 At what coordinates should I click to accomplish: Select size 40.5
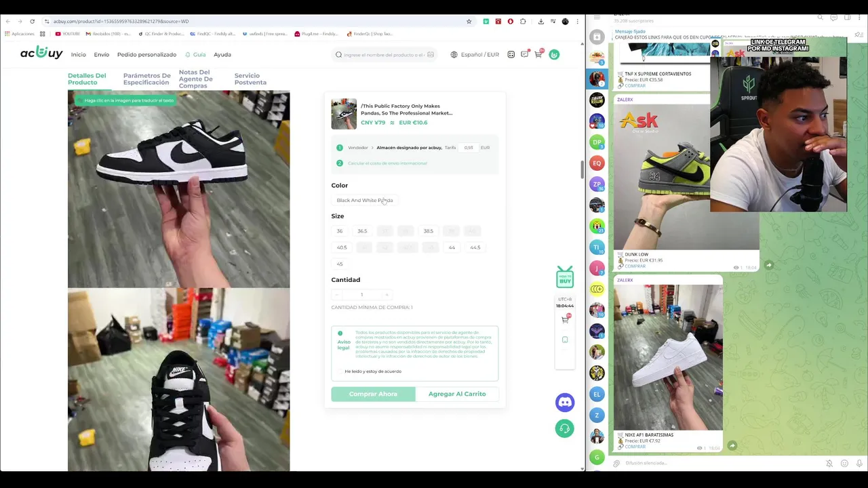coord(342,247)
